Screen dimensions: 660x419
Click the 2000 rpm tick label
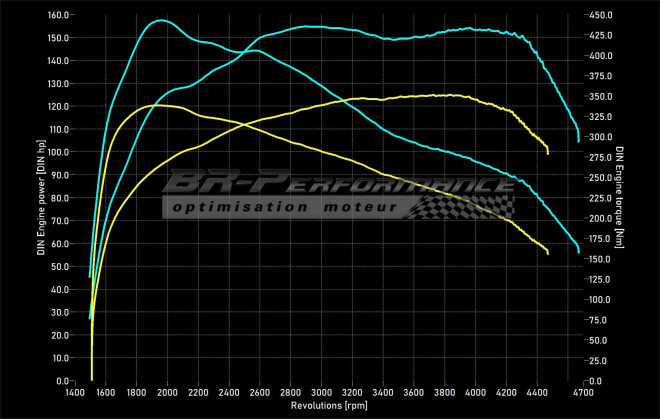(167, 393)
